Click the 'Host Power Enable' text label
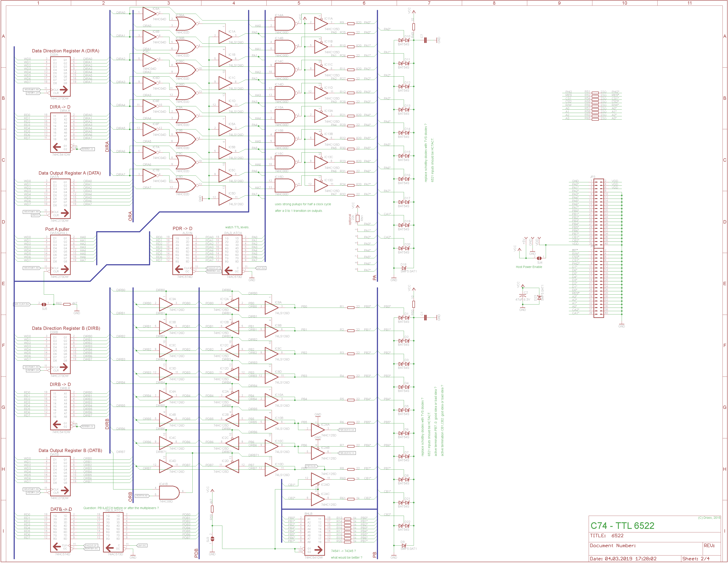 pos(529,267)
